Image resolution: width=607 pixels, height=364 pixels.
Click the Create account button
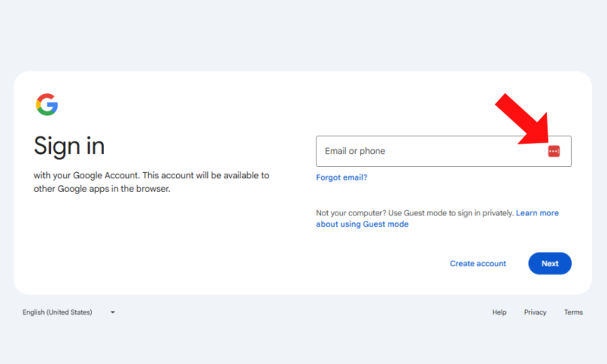(478, 263)
